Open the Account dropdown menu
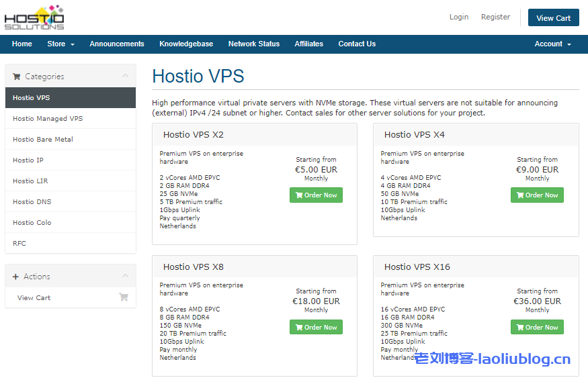The image size is (588, 384). (x=552, y=44)
